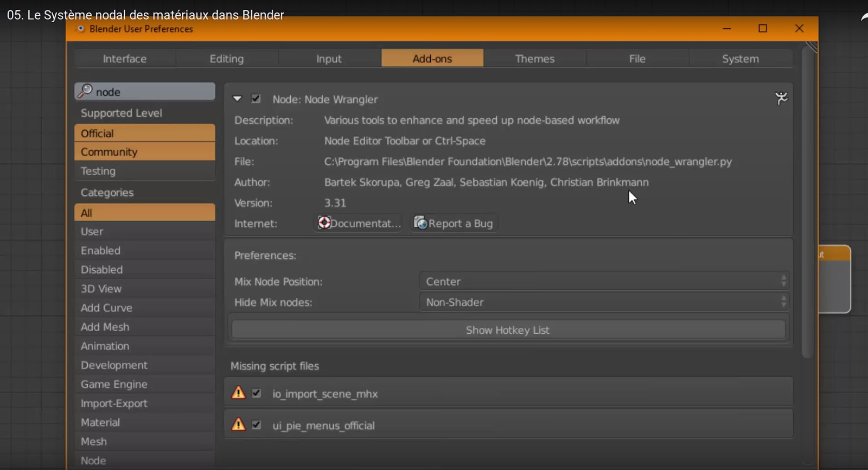Open the Mix Node Position dropdown
Viewport: 868px width, 470px height.
[604, 281]
